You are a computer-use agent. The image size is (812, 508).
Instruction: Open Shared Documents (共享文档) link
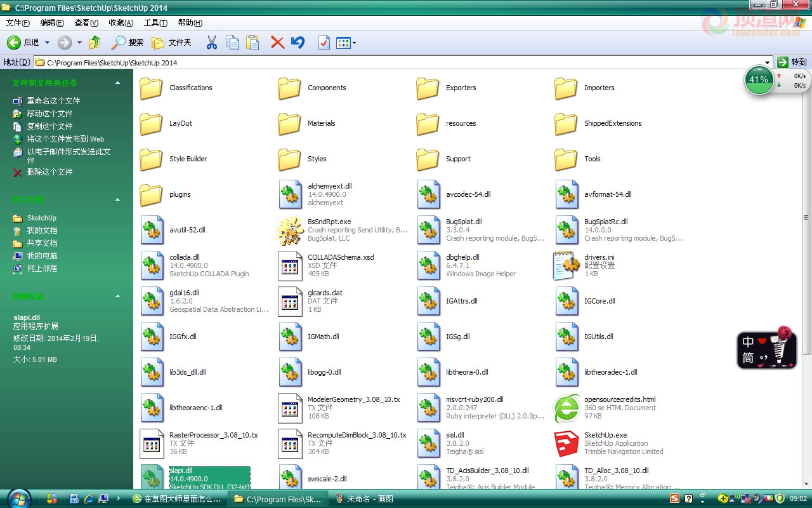pyautogui.click(x=42, y=243)
